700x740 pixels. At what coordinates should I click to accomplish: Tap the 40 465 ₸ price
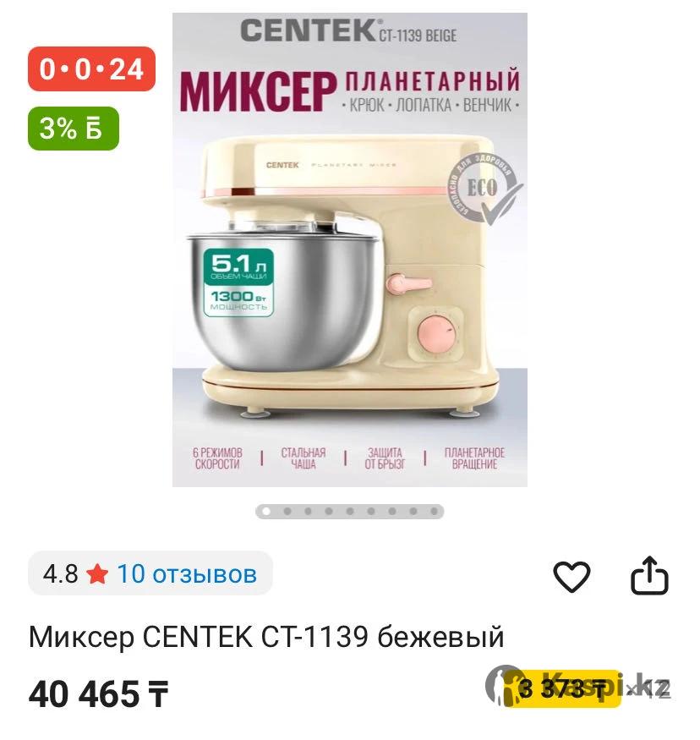tap(99, 694)
